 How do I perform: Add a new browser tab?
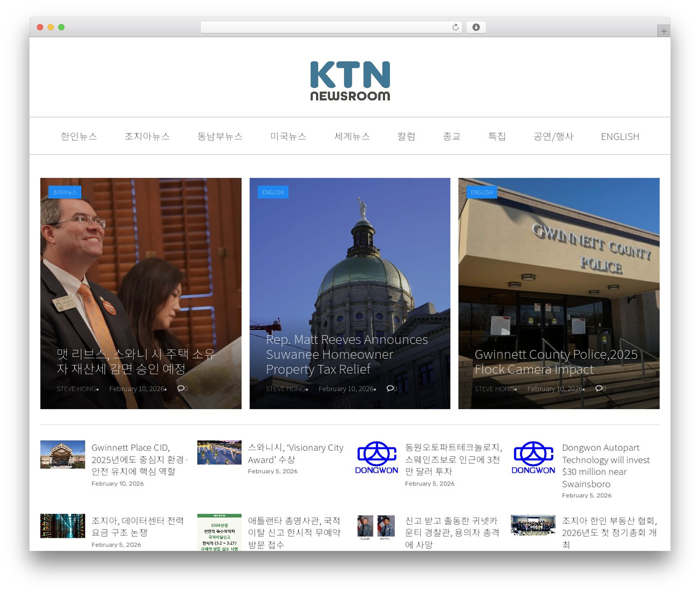click(x=663, y=31)
